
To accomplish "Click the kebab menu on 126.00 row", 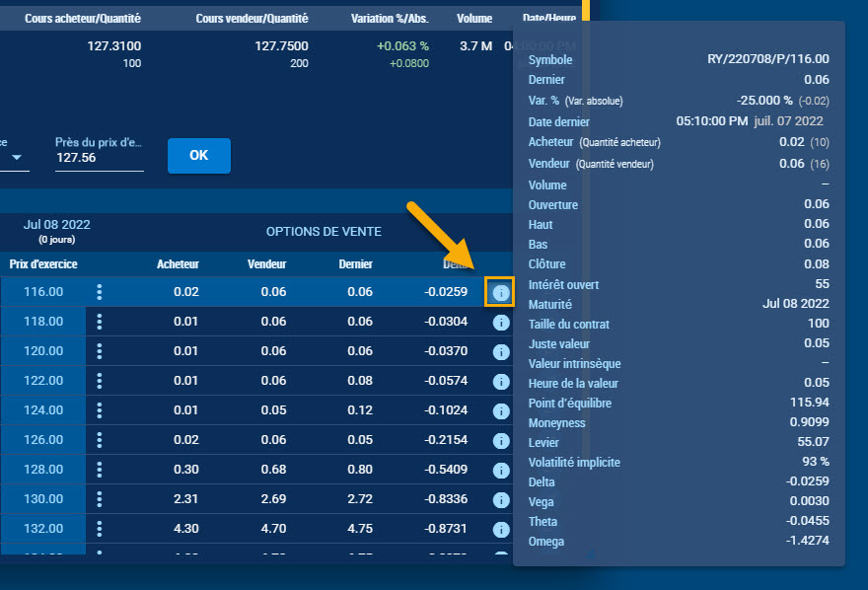I will click(99, 440).
